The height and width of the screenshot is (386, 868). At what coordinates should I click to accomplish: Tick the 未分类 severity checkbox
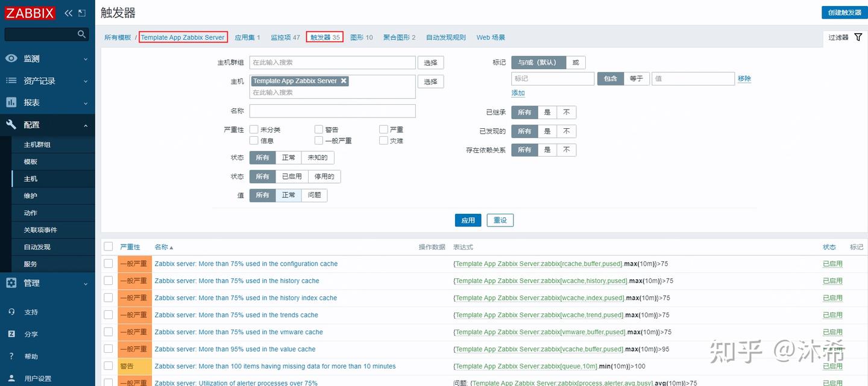coord(254,129)
